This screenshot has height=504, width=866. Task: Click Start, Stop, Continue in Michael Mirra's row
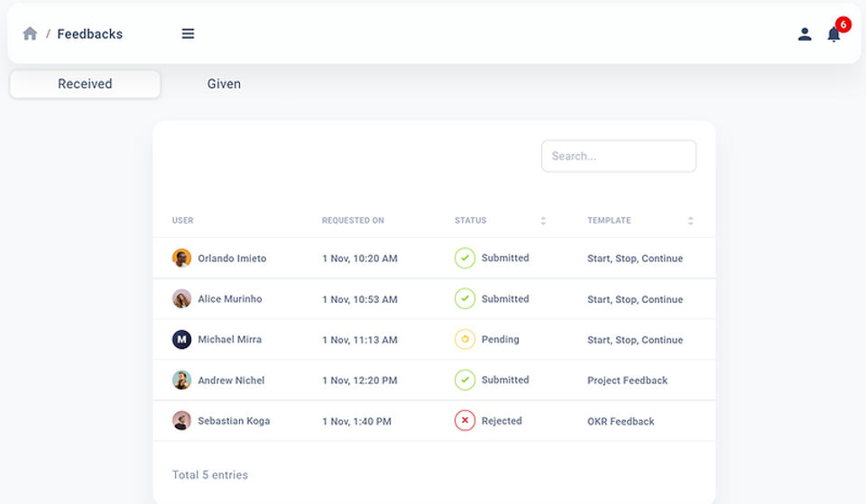635,340
